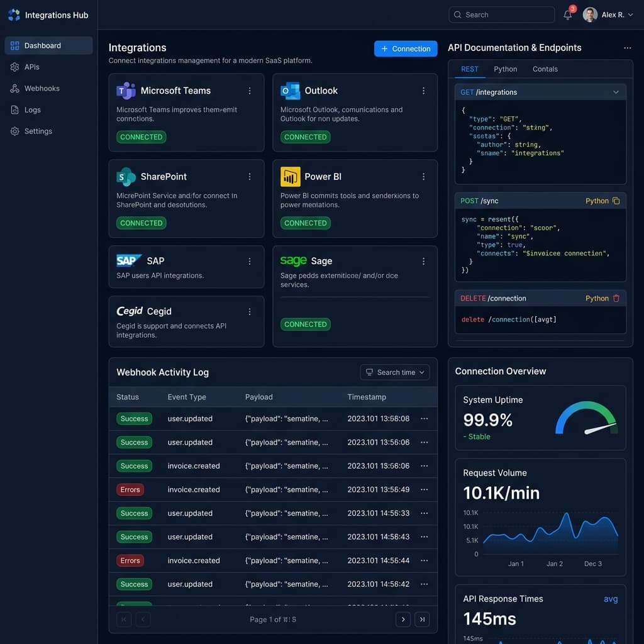
Task: Copy the POST /sync Python snippet
Action: point(617,201)
